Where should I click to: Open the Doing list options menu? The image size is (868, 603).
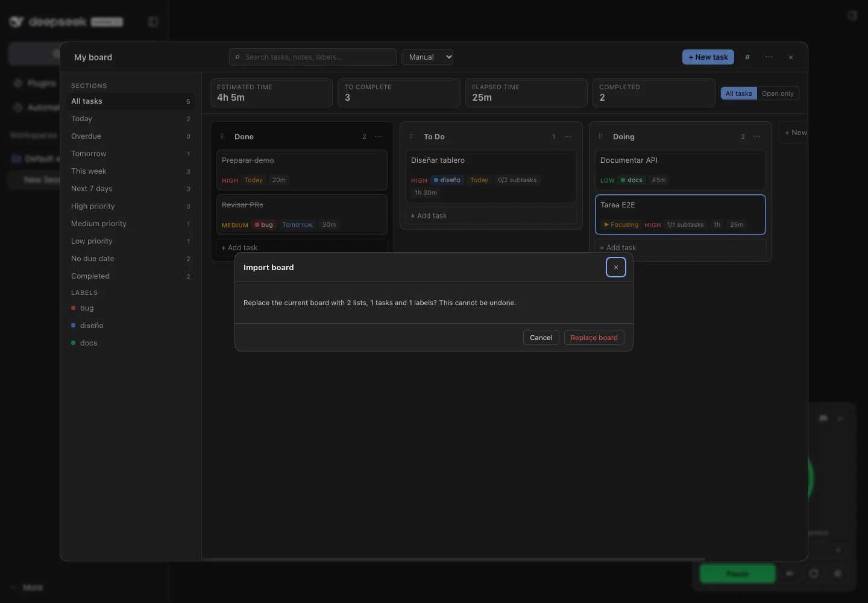(757, 137)
